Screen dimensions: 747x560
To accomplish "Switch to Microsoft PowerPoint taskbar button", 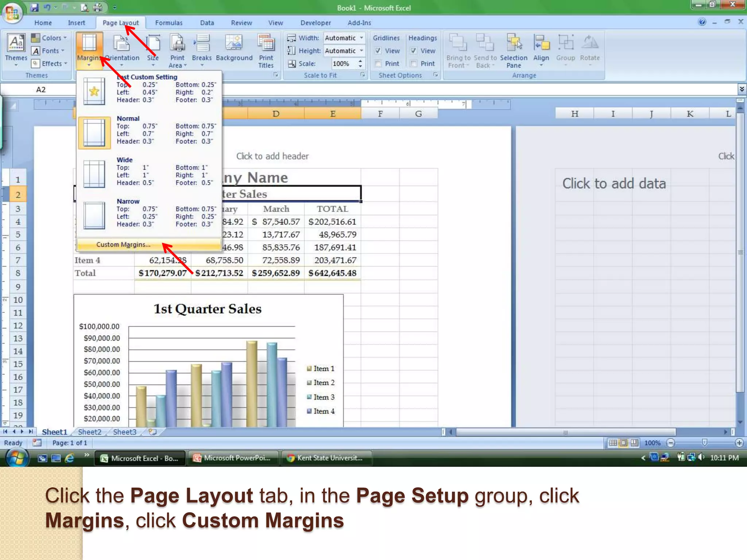I will (x=233, y=458).
